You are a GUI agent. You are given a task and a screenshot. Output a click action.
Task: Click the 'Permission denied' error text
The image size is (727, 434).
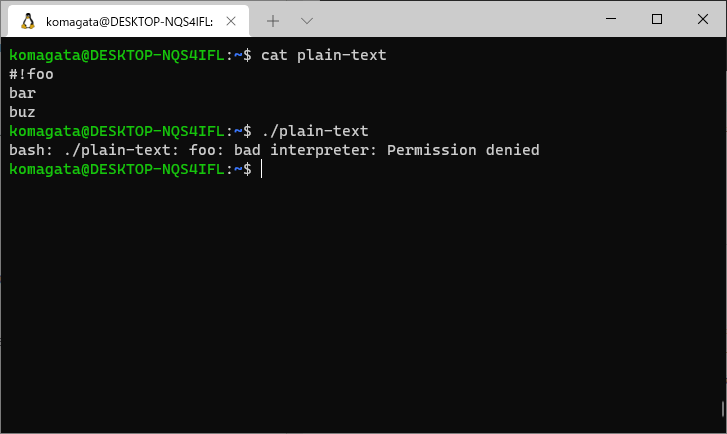coord(463,150)
